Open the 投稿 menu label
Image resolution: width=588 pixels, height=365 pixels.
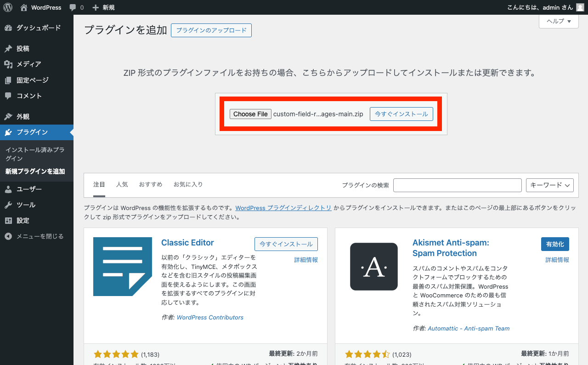coord(23,49)
